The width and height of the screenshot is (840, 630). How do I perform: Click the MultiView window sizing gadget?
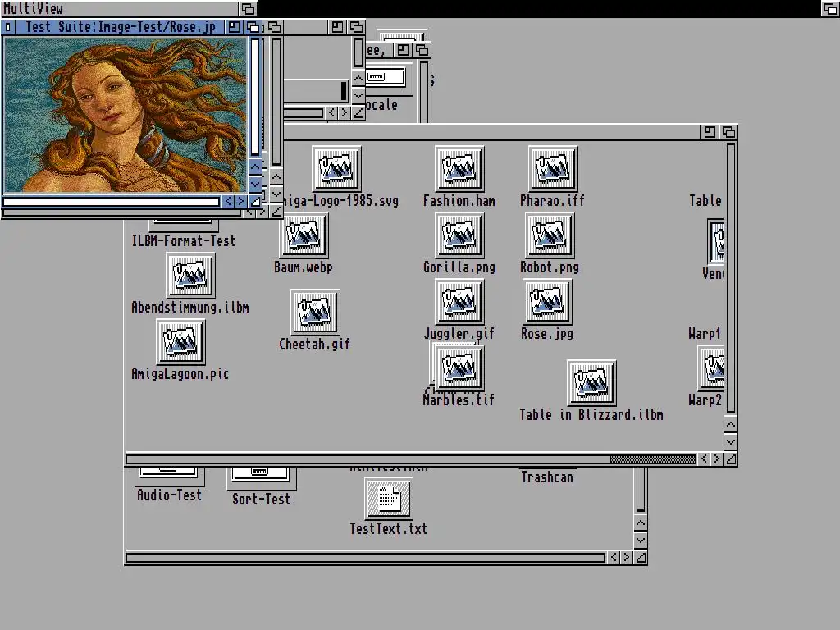[256, 202]
